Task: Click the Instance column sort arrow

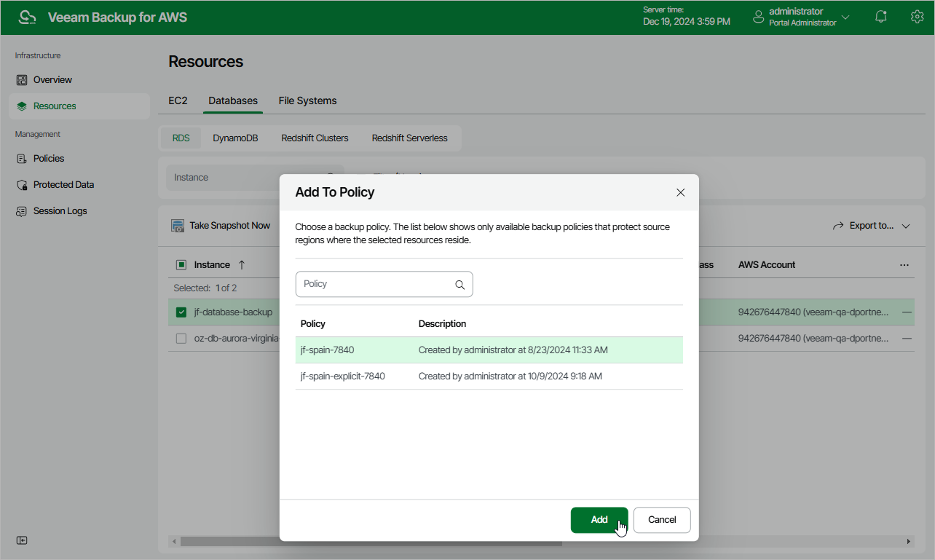Action: (x=242, y=265)
